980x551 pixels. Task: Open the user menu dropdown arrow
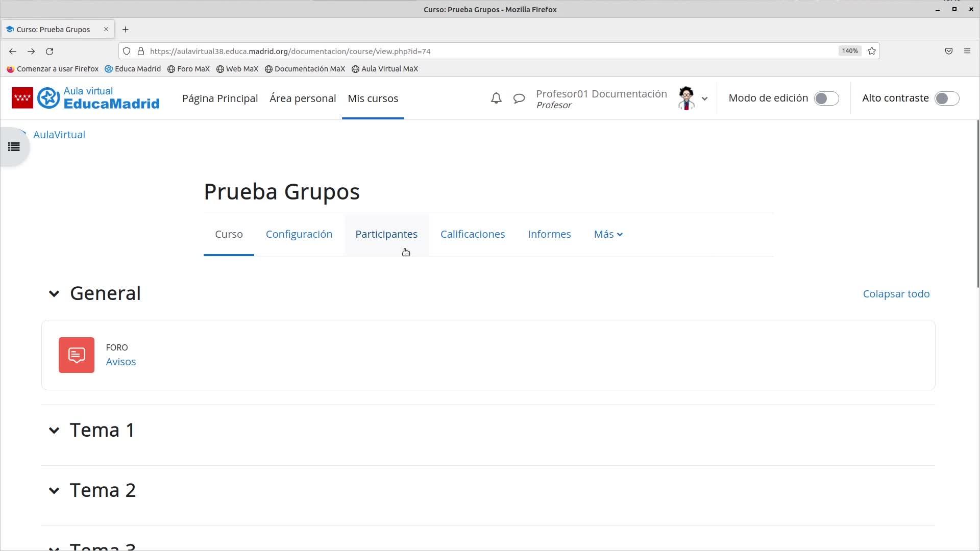click(x=704, y=99)
